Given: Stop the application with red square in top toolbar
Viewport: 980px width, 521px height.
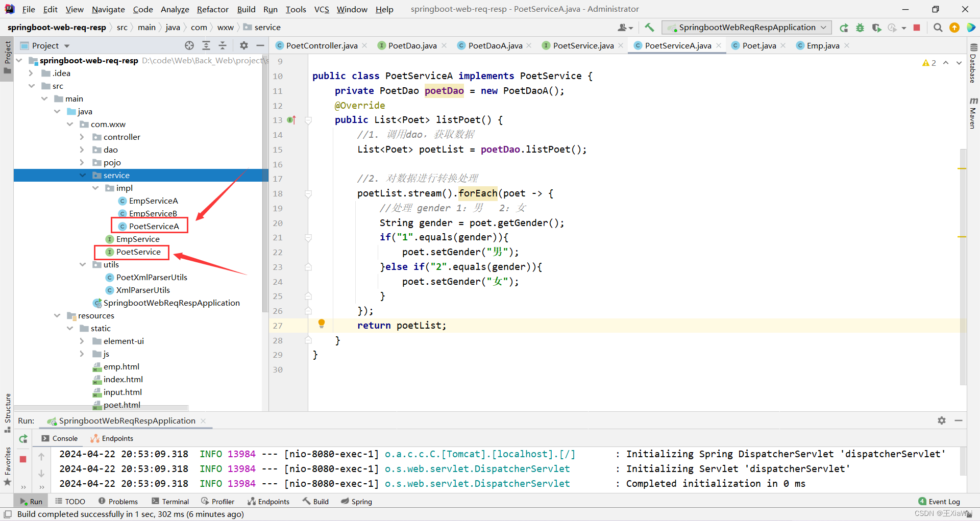Looking at the screenshot, I should click(x=917, y=28).
